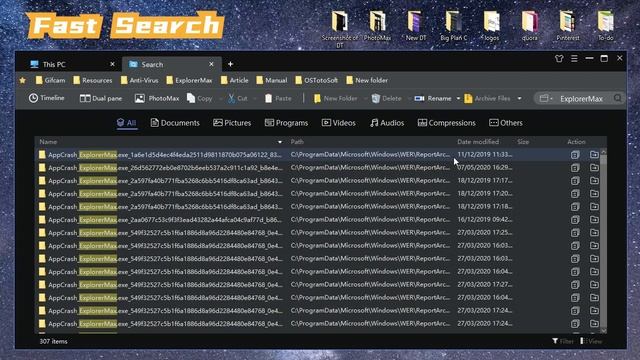Click copy-path icon for 18/12/2019 17:17 row
640x360 pixels.
(x=575, y=181)
